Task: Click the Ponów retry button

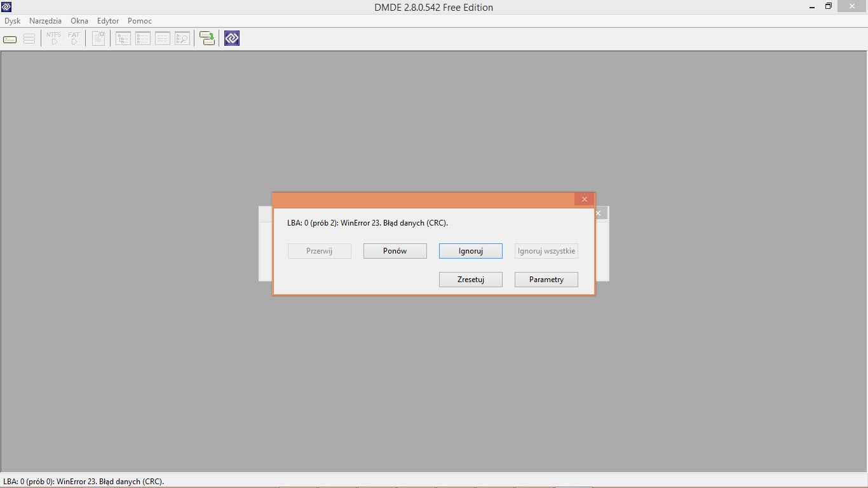Action: [395, 251]
